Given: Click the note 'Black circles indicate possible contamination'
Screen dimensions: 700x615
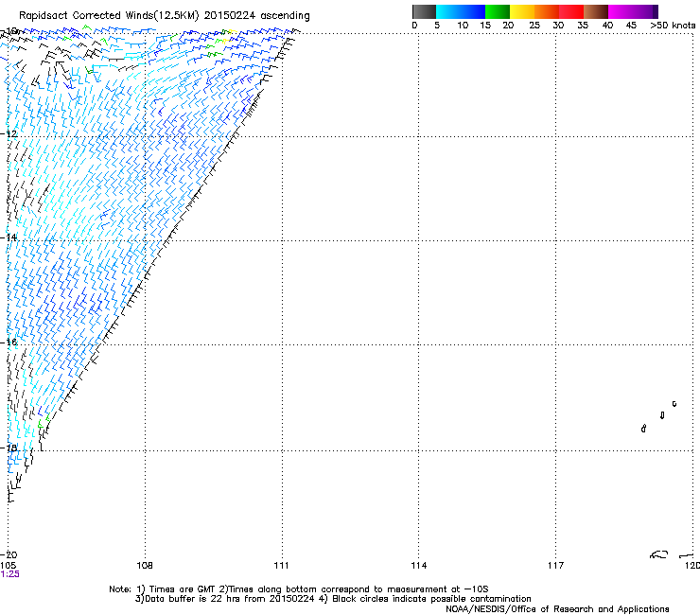Looking at the screenshot, I should [431, 599].
